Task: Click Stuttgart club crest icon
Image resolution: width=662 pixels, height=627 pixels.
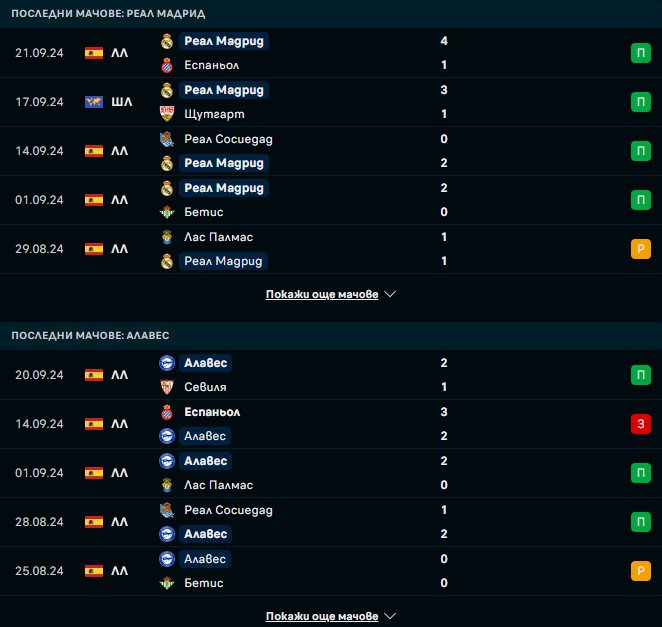Action: click(x=167, y=114)
